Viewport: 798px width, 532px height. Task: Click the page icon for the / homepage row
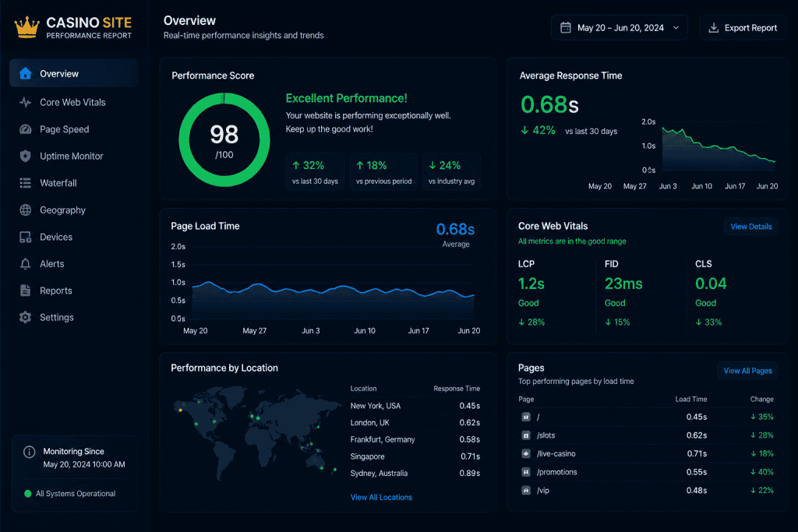tap(526, 417)
